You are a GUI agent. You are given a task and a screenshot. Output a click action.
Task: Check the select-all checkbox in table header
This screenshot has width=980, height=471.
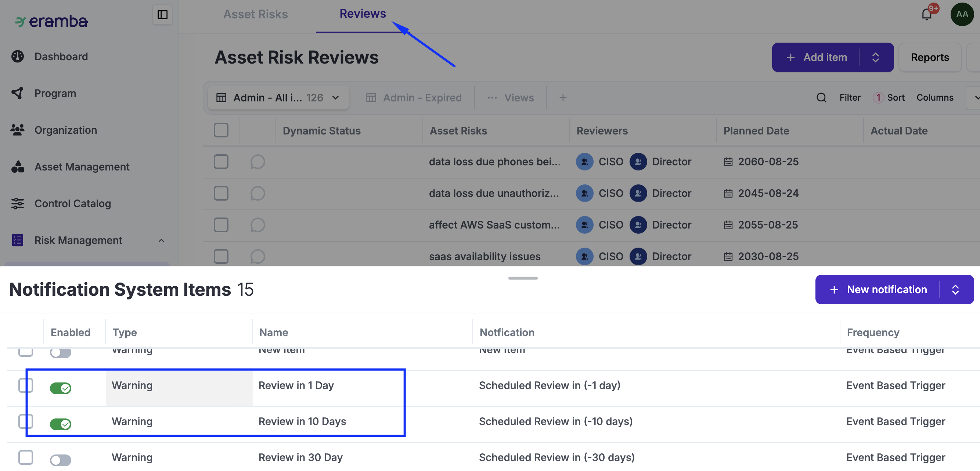point(221,130)
